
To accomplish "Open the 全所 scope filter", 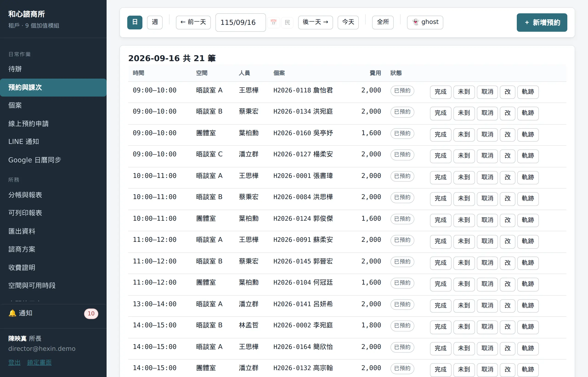I will click(x=383, y=22).
